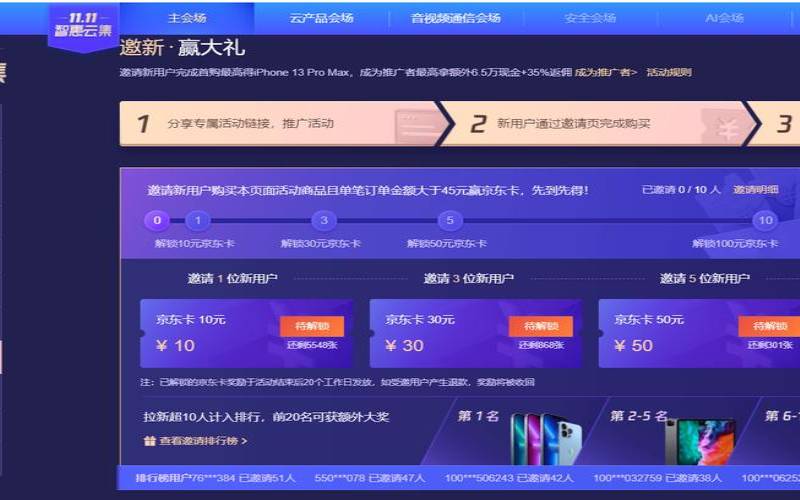Click 解锁30元京东卡 label
This screenshot has height=500, width=800.
point(321,244)
